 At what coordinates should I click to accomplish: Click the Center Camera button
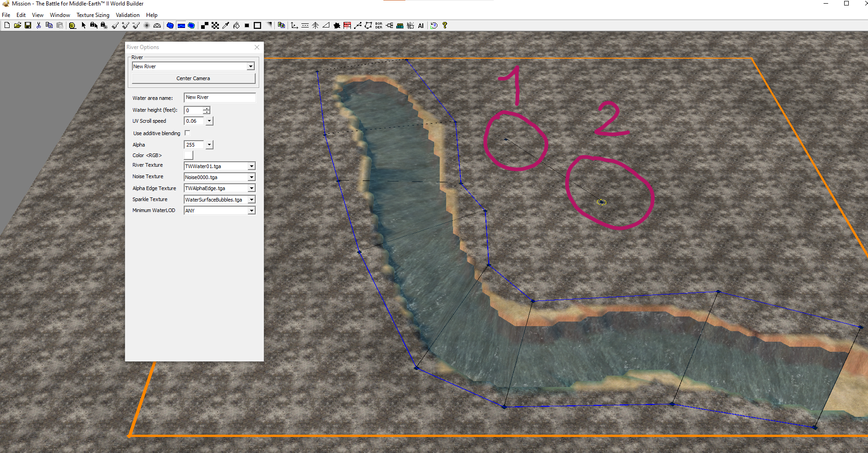[193, 78]
